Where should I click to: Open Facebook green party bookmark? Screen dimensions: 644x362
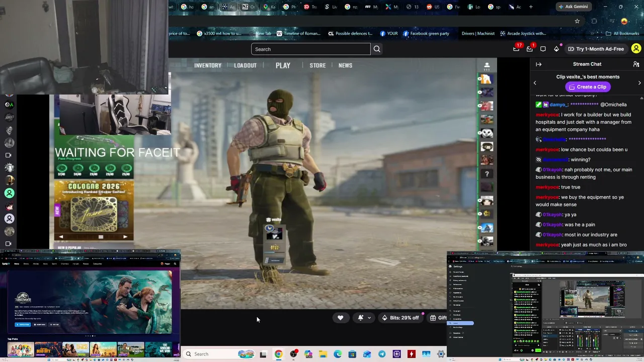[426, 34]
